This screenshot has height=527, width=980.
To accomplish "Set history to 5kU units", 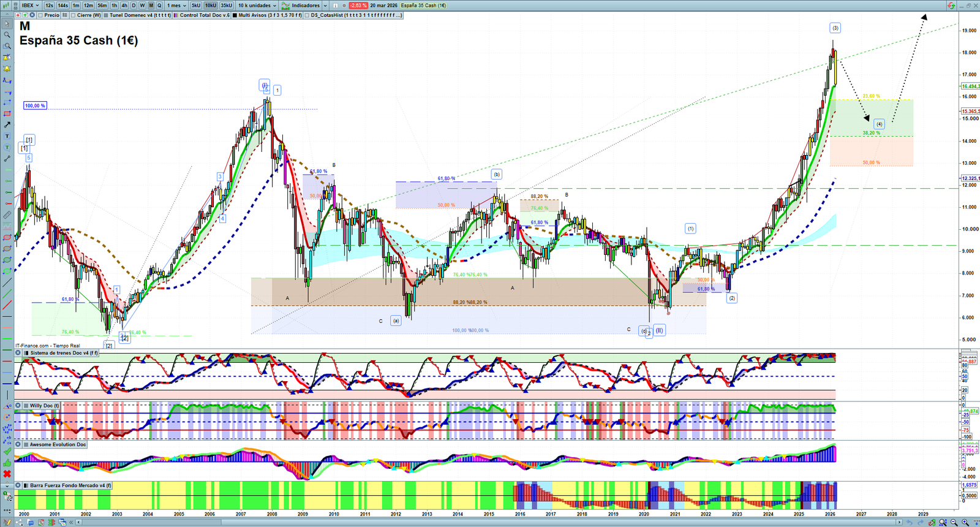I will pyautogui.click(x=196, y=6).
